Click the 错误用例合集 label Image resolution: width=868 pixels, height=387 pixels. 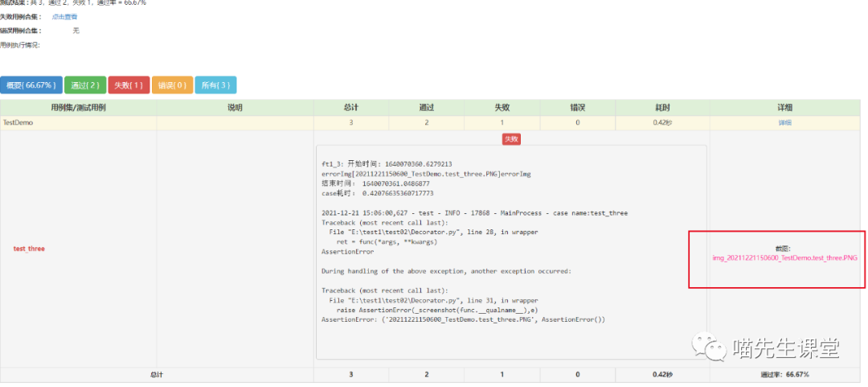coord(20,31)
